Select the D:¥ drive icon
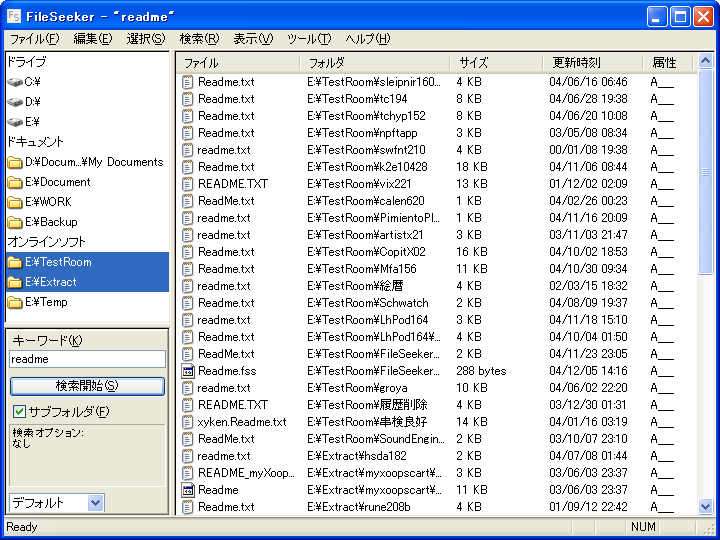The image size is (720, 540). pos(15,102)
